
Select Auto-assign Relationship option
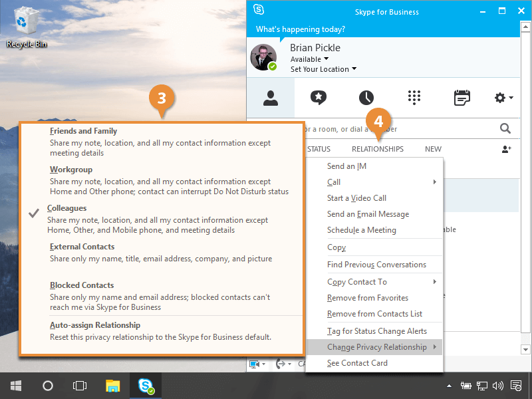95,325
